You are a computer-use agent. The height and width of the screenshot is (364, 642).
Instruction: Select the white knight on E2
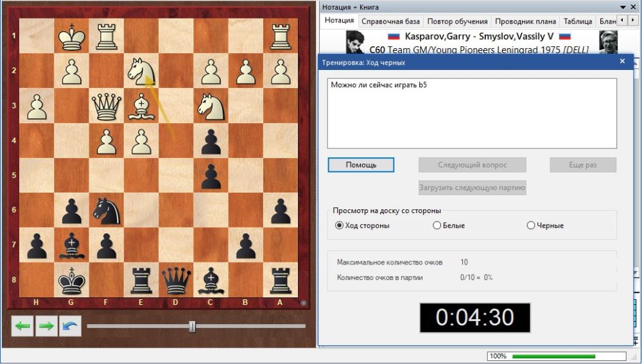[141, 71]
